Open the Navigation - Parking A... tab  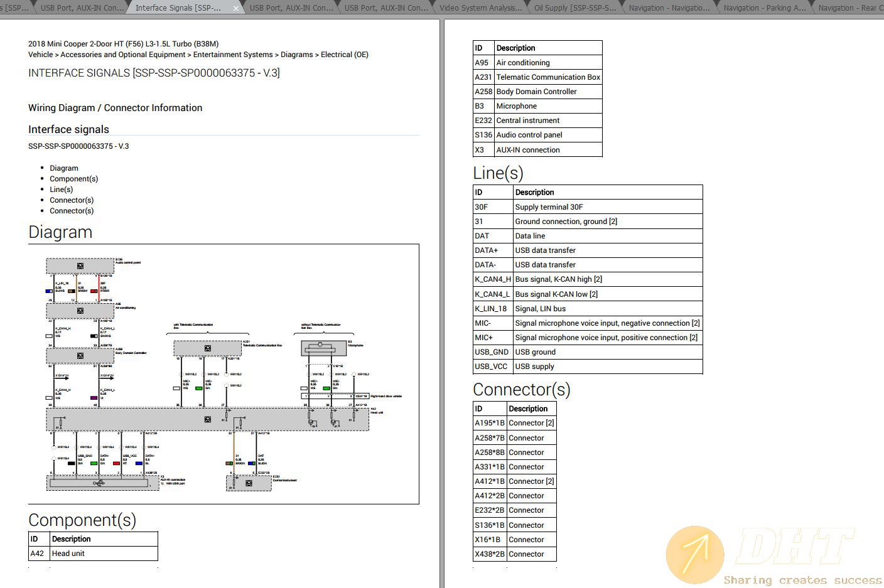764,8
